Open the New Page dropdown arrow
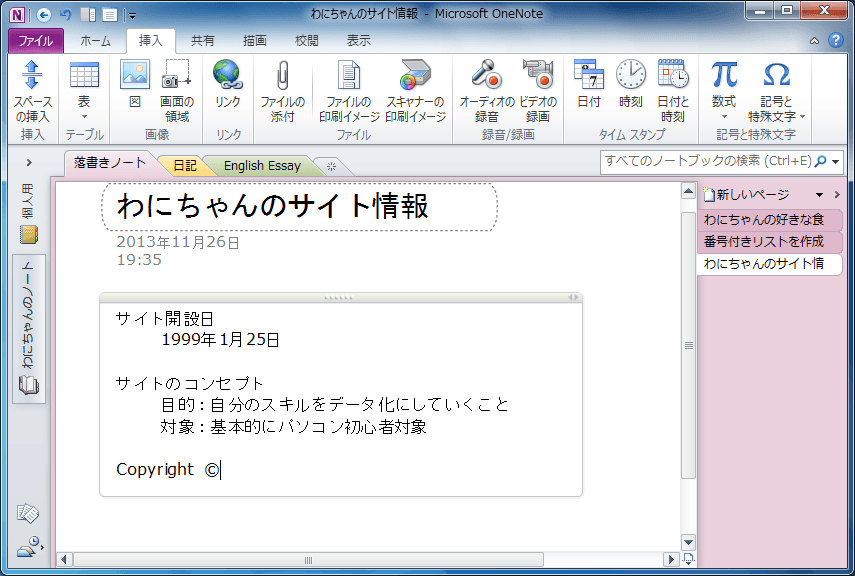This screenshot has height=576, width=855. (819, 195)
